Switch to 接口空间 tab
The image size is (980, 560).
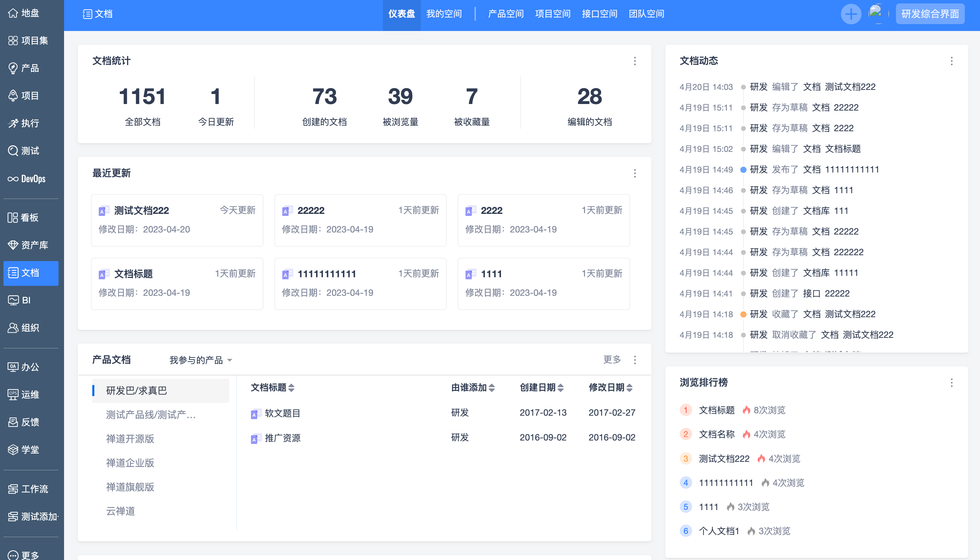[x=600, y=14]
